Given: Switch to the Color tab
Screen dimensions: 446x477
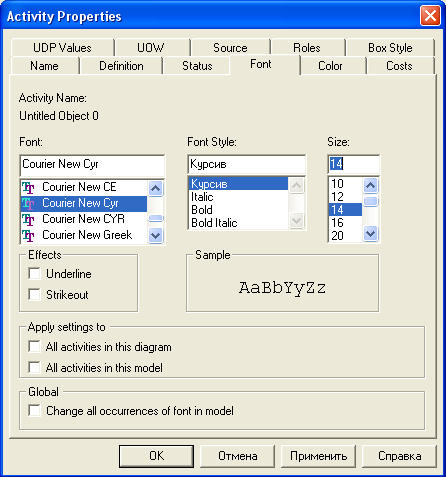Looking at the screenshot, I should click(330, 66).
